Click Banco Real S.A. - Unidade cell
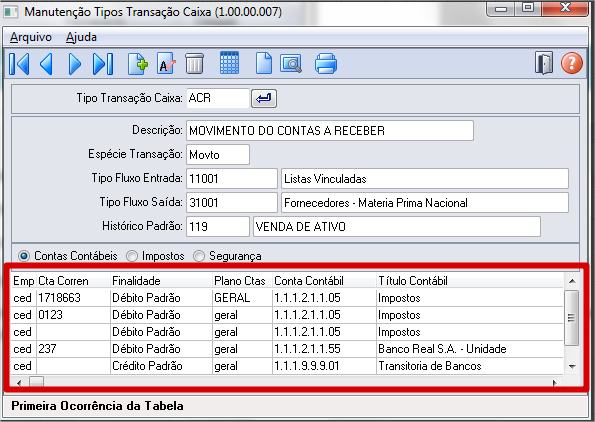Viewport: 595px width, 422px height. (x=470, y=349)
